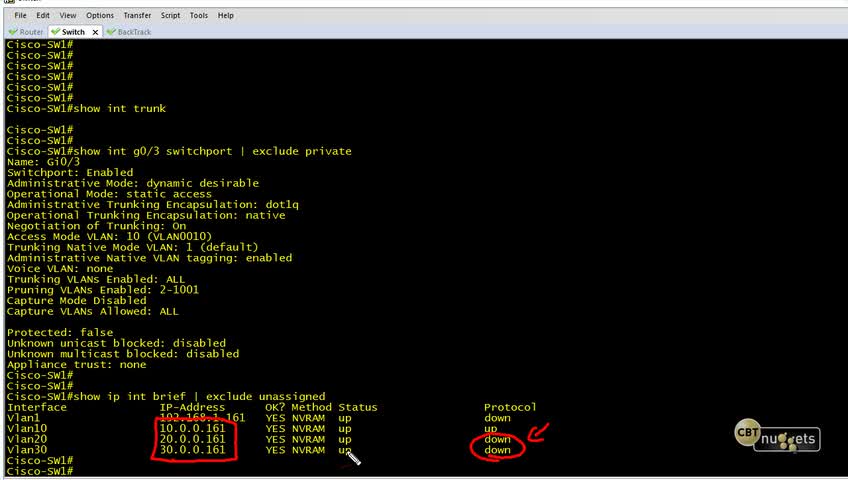Click 'Access Mode VLAN: 10 (VLAN0010)' line
The width and height of the screenshot is (848, 480).
109,237
